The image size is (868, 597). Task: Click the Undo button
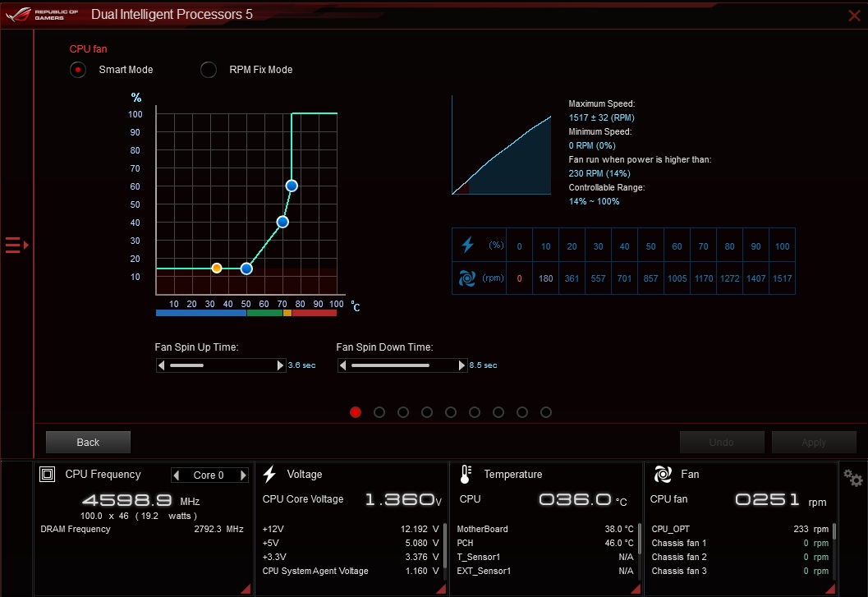pyautogui.click(x=722, y=443)
